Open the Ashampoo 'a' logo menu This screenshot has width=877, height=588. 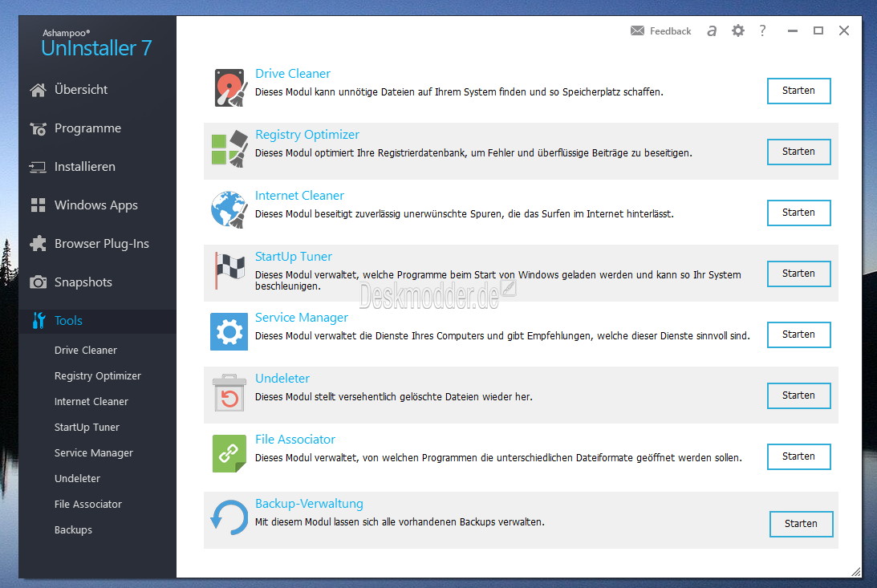712,30
